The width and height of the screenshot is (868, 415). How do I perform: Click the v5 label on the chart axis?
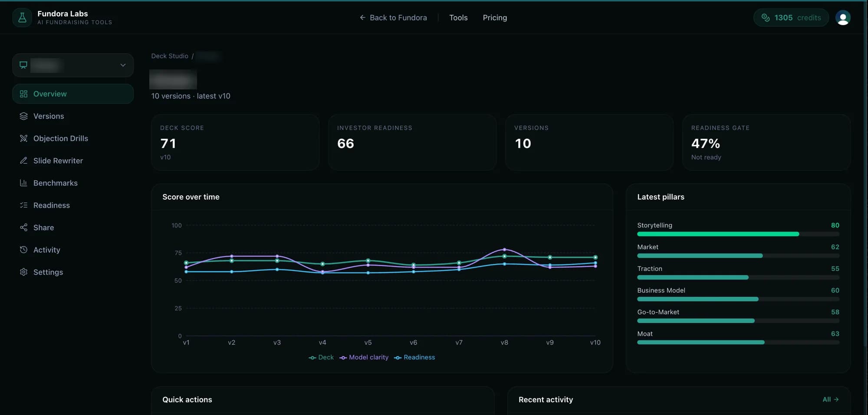(x=368, y=343)
